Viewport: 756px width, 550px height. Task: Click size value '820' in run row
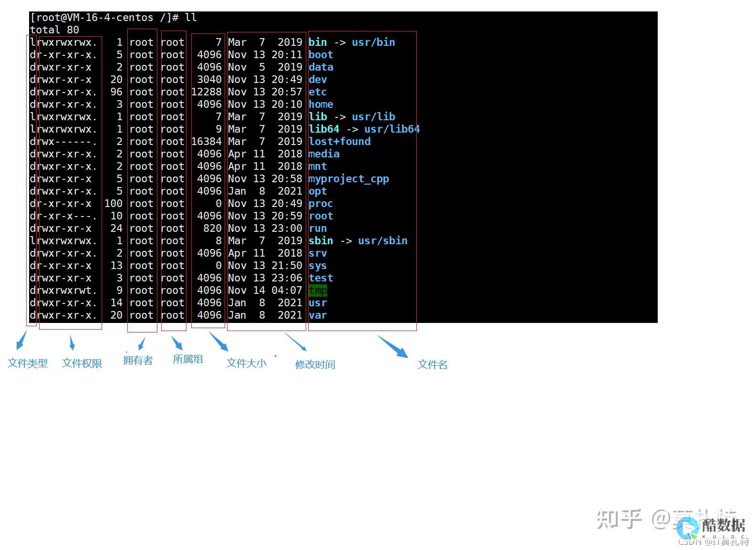[x=213, y=228]
